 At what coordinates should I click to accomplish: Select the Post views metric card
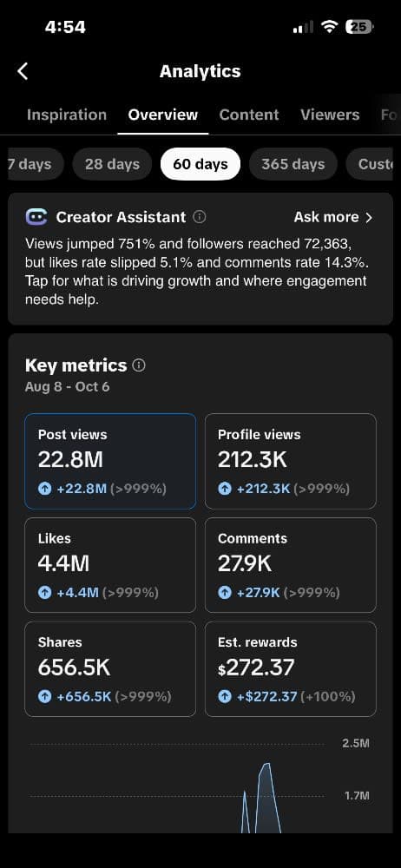click(110, 461)
